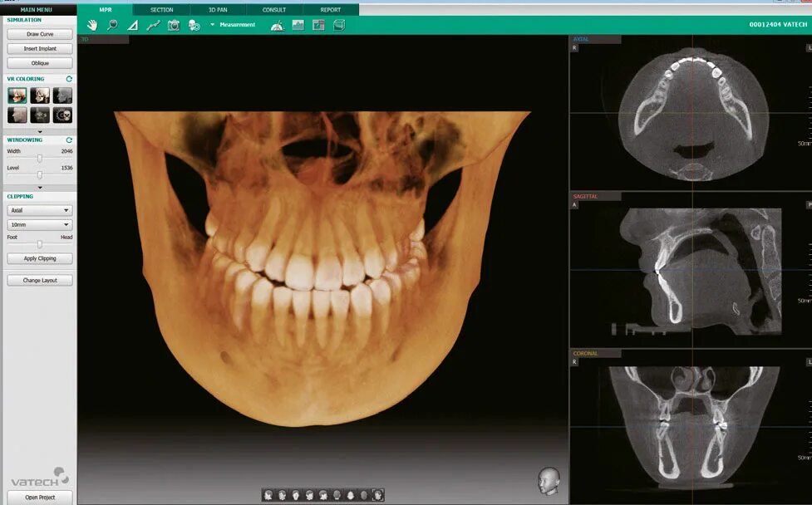Use the screen capture camera tool
Image resolution: width=812 pixels, height=505 pixels.
pyautogui.click(x=174, y=26)
